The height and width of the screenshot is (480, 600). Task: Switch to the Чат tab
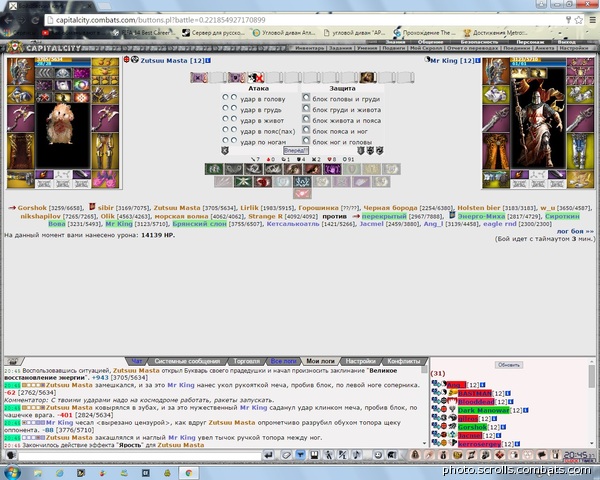pyautogui.click(x=137, y=361)
